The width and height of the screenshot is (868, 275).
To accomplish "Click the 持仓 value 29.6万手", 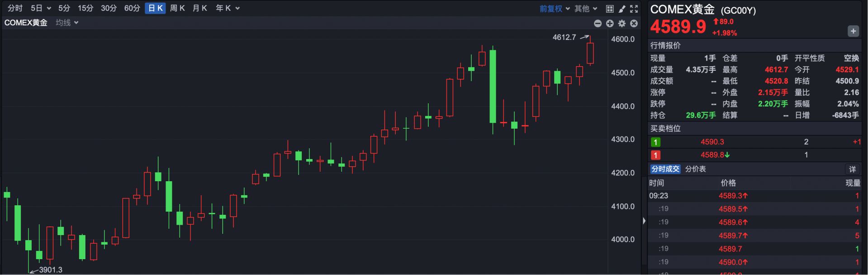I will pos(701,115).
